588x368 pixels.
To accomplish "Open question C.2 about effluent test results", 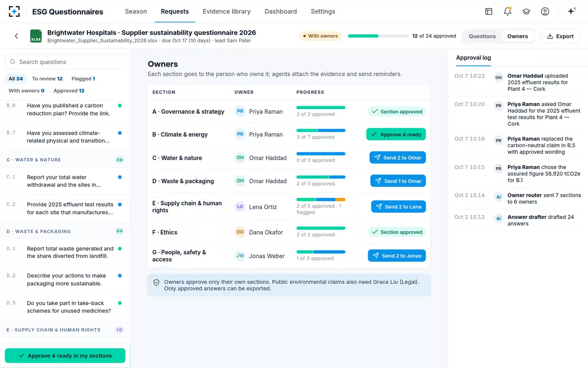I will click(x=65, y=208).
